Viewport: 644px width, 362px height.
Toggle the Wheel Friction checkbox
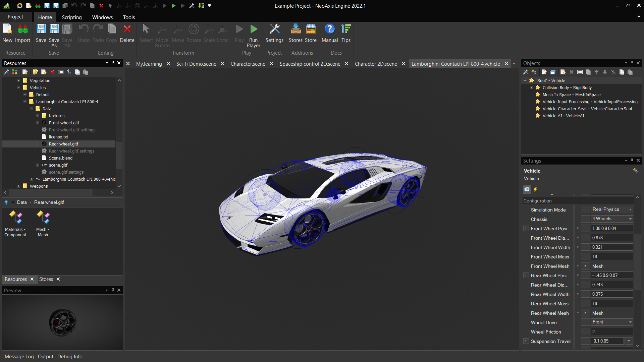click(x=585, y=332)
